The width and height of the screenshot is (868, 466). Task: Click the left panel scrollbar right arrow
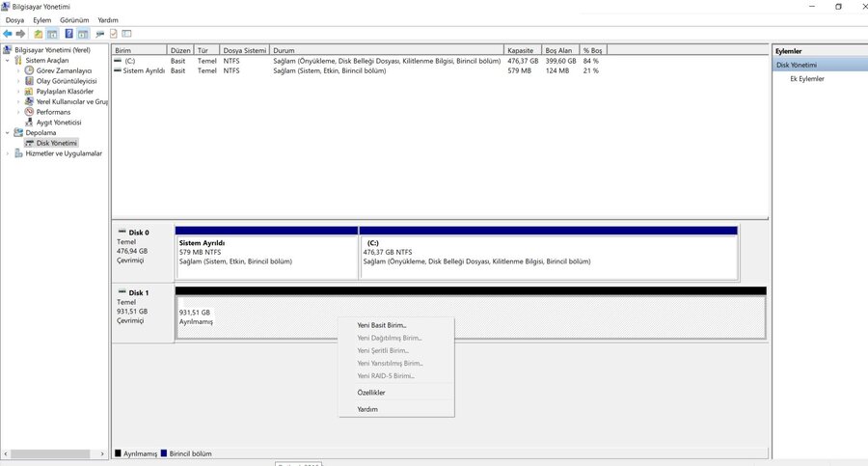tap(102, 453)
